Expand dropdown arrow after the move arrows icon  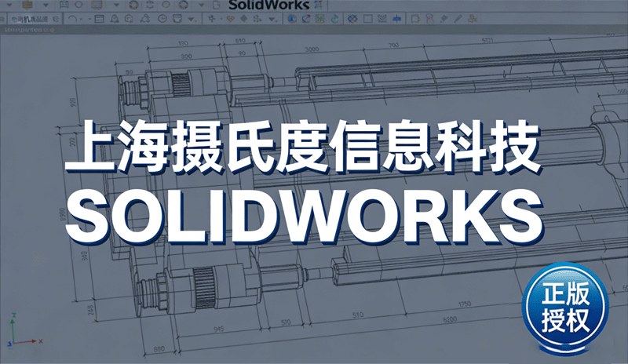(222, 20)
